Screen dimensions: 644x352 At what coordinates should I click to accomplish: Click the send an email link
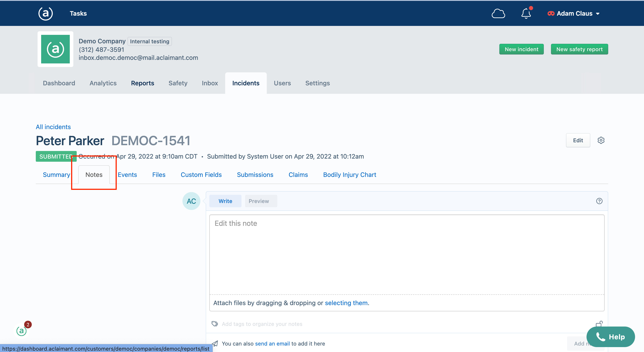pos(272,344)
